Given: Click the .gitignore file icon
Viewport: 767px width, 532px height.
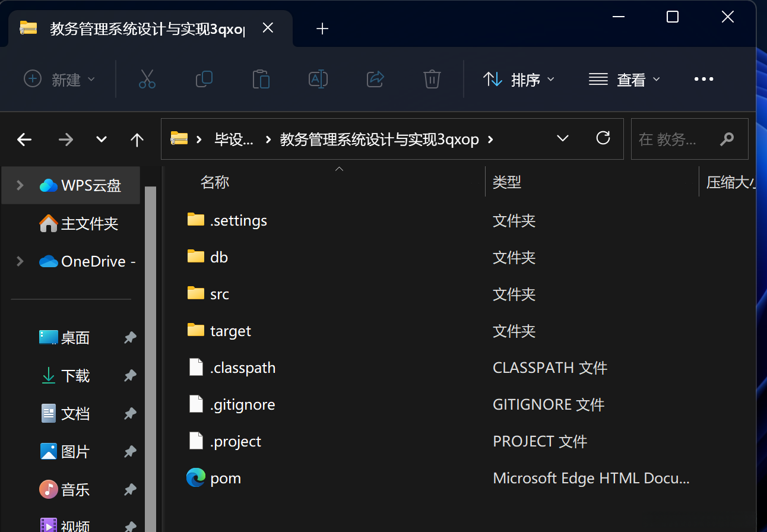Looking at the screenshot, I should pyautogui.click(x=196, y=404).
